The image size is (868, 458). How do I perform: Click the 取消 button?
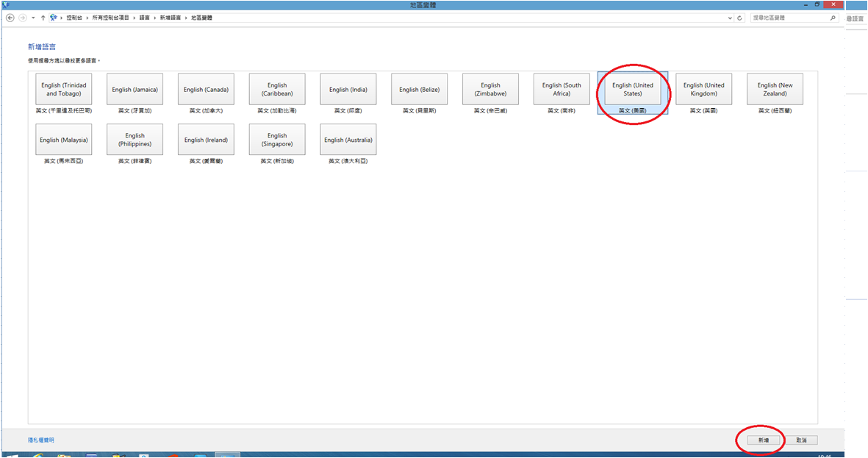pyautogui.click(x=801, y=440)
